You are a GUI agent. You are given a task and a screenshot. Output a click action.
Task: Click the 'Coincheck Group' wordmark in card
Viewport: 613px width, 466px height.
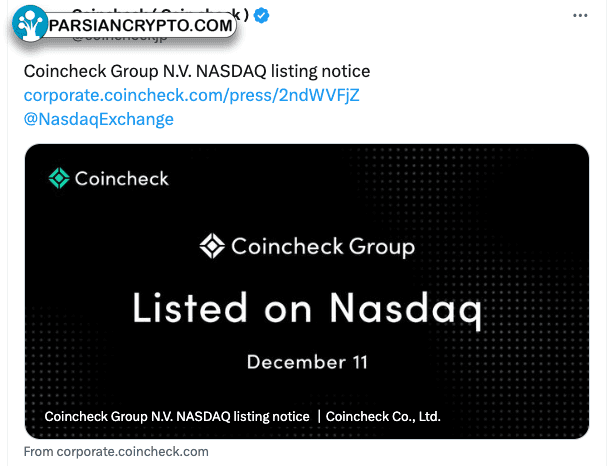[x=323, y=247]
